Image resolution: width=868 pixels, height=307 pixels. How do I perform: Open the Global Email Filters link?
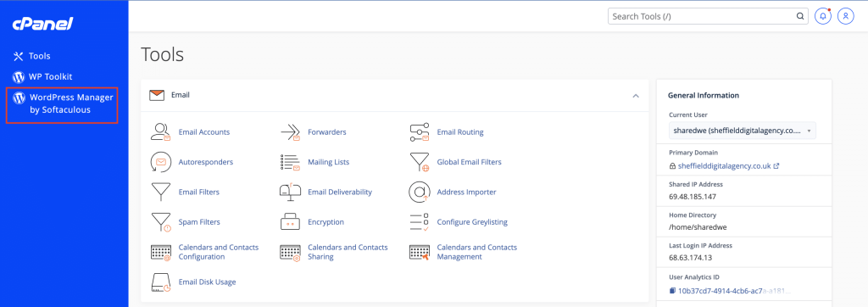tap(470, 162)
